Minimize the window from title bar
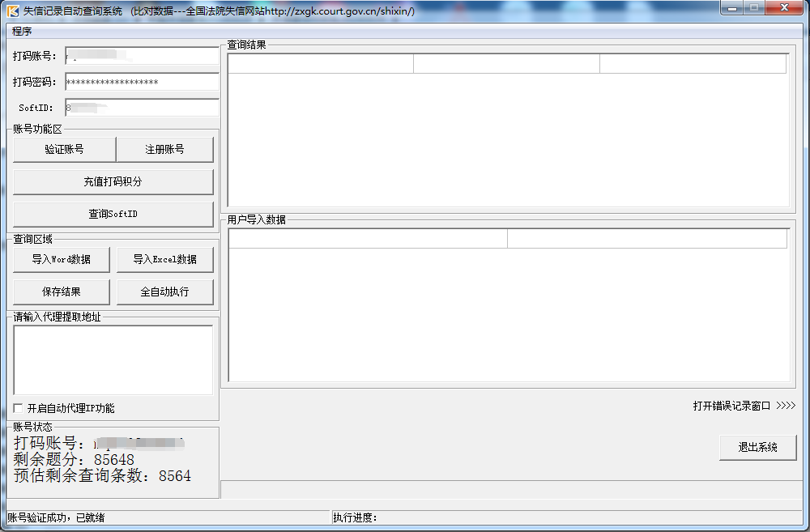The image size is (810, 532). [732, 9]
